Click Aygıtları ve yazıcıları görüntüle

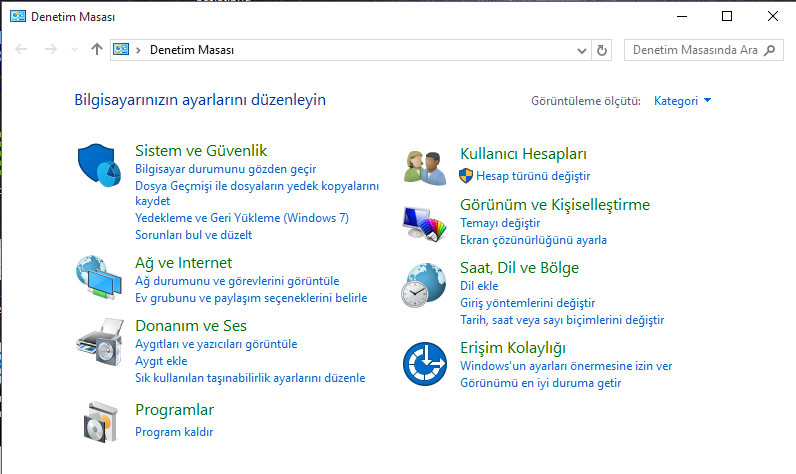216,344
